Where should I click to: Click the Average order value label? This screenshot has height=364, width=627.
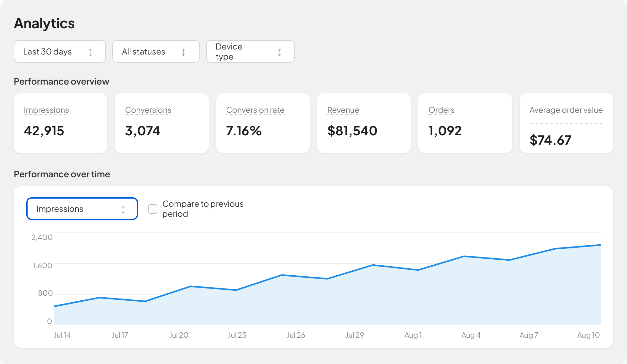click(x=566, y=110)
